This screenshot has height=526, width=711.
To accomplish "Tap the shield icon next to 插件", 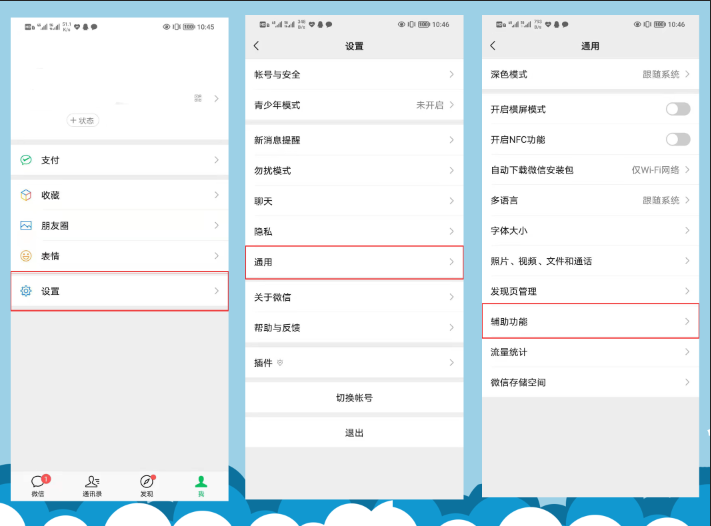I will point(280,362).
